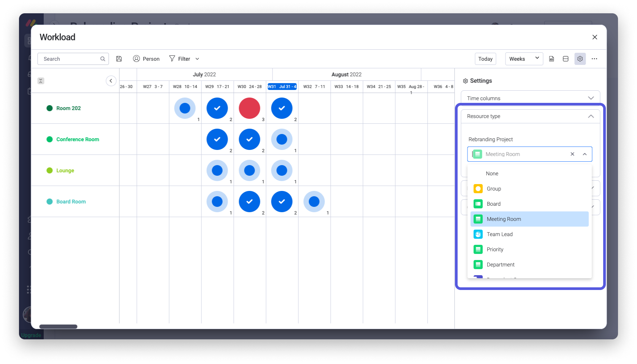Click Board Room workload bubble in week W32
Screen dimensions: 637x364
coord(314,202)
